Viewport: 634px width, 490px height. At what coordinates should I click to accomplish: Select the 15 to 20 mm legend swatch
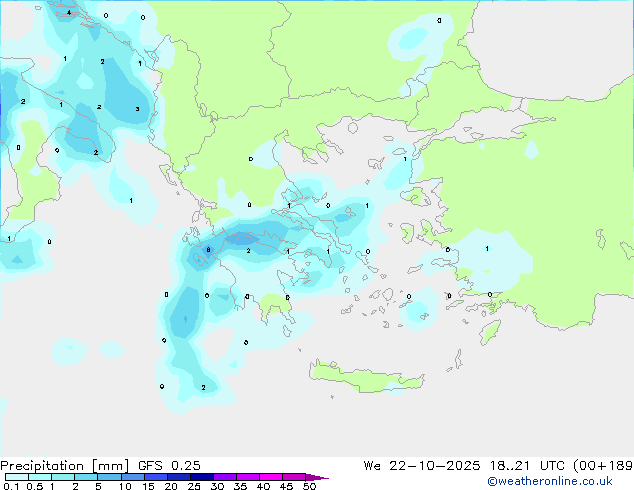click(155, 477)
